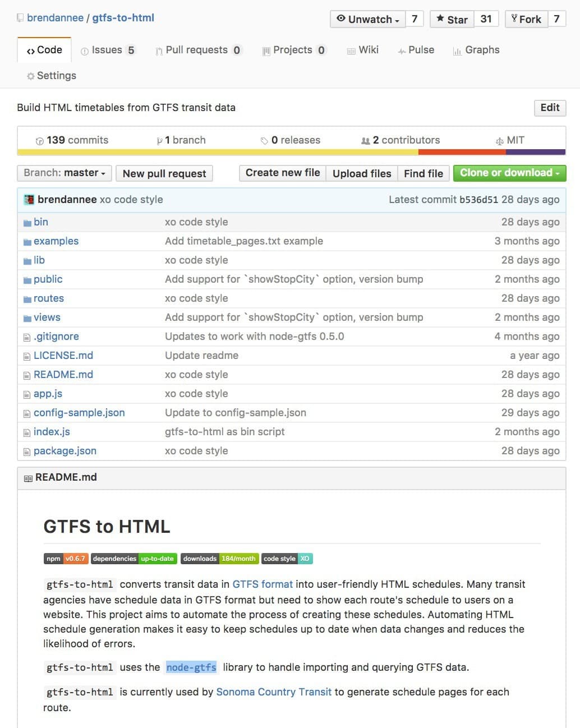
Task: Click the 139 commits link
Action: pos(72,140)
